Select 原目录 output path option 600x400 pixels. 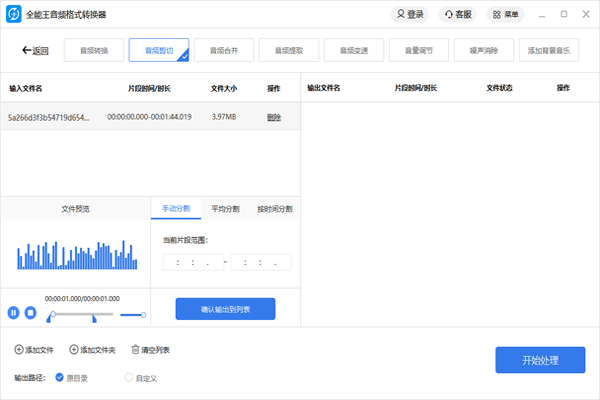[x=60, y=378]
